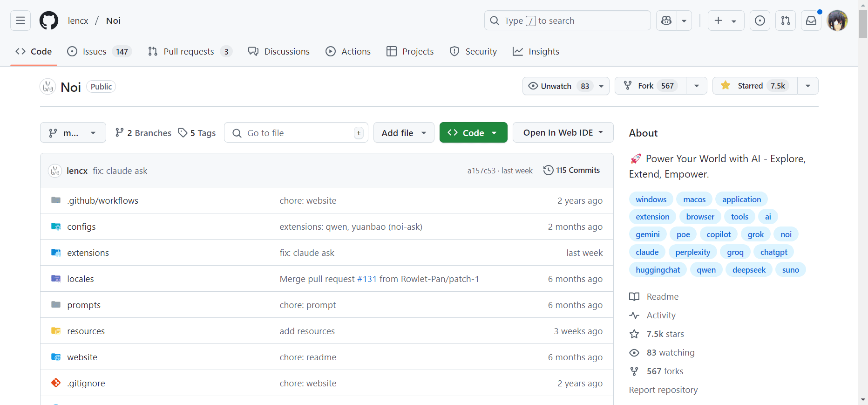
Task: Open the issues inbox icon in header
Action: [x=759, y=21]
